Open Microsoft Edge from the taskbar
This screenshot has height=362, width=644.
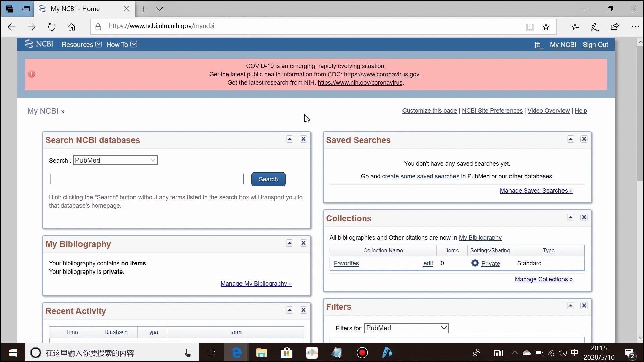click(237, 353)
